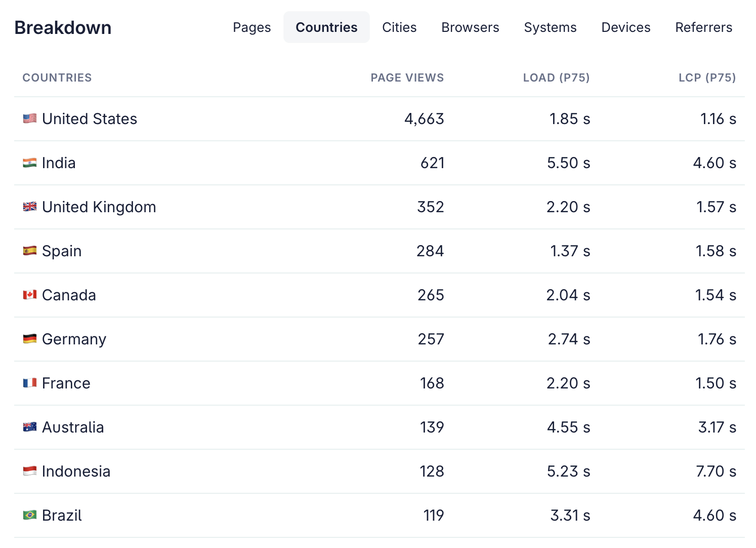This screenshot has height=548, width=756.
Task: Click the 621 page views value
Action: click(x=432, y=163)
